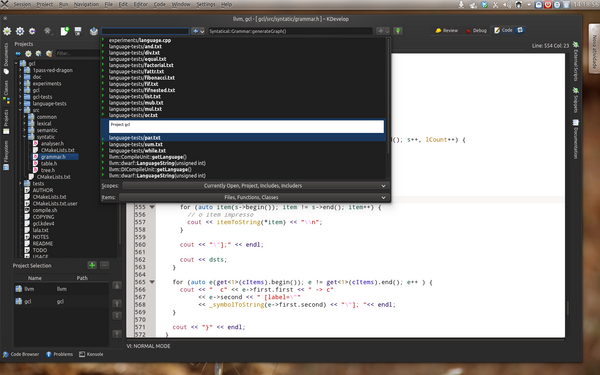The image size is (600, 375).
Task: Click the minus button in Project Selection
Action: 104,265
